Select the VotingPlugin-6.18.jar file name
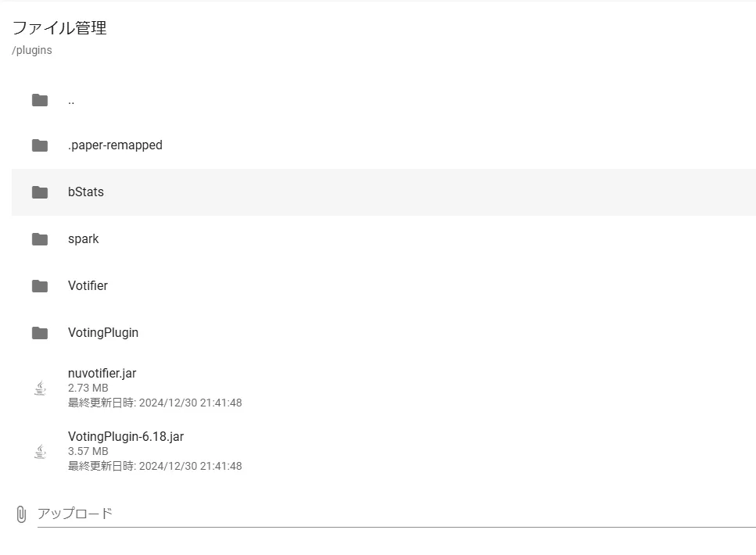Image resolution: width=756 pixels, height=555 pixels. (126, 437)
